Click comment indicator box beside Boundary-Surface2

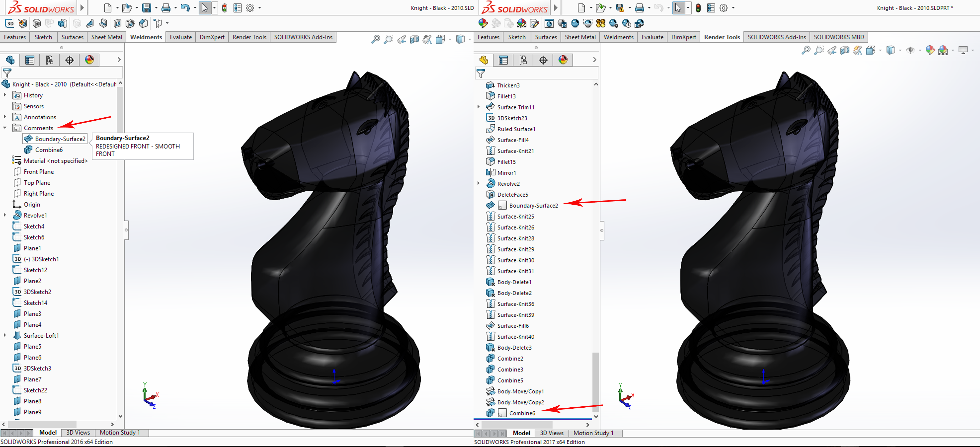[x=502, y=205]
